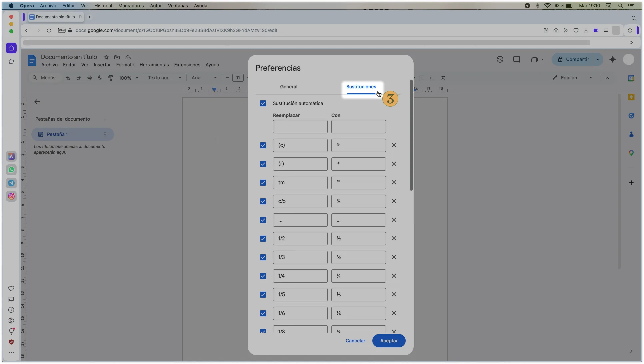Open the zoom 100% dropdown

pos(128,78)
